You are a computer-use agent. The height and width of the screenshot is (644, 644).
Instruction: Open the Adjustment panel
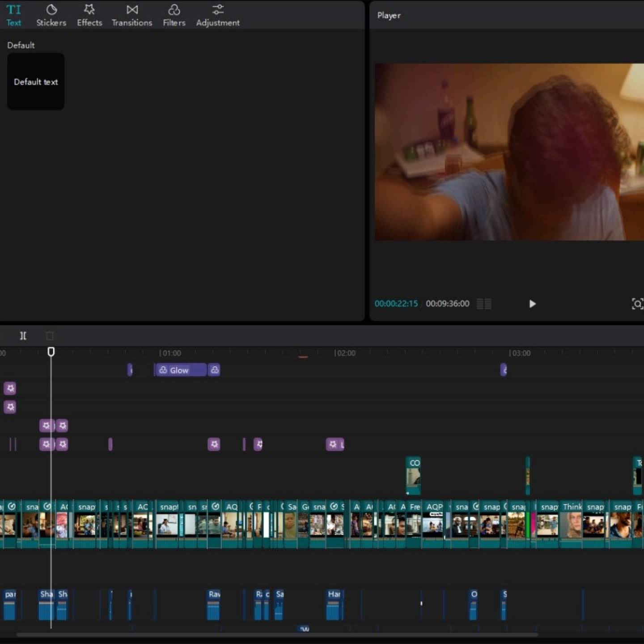218,16
